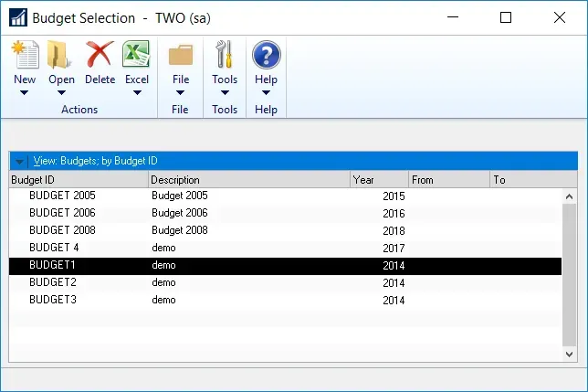Click the File folder icon
This screenshot has height=392, width=588.
181,55
